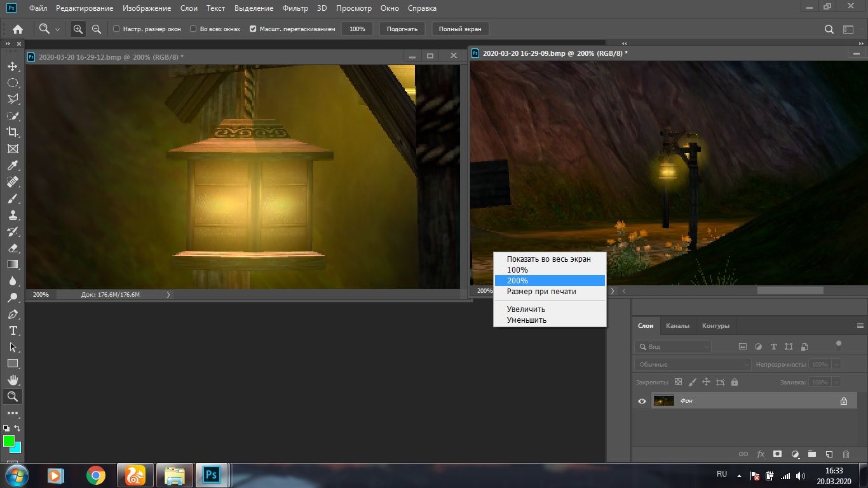The image size is (868, 488).
Task: Select the Quick Selection tool
Action: coord(12,116)
